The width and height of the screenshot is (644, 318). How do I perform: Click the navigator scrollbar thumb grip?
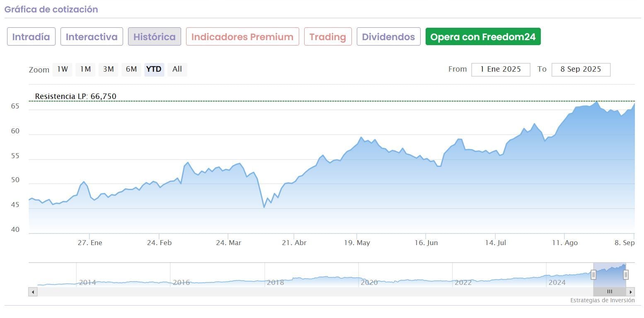pyautogui.click(x=610, y=292)
